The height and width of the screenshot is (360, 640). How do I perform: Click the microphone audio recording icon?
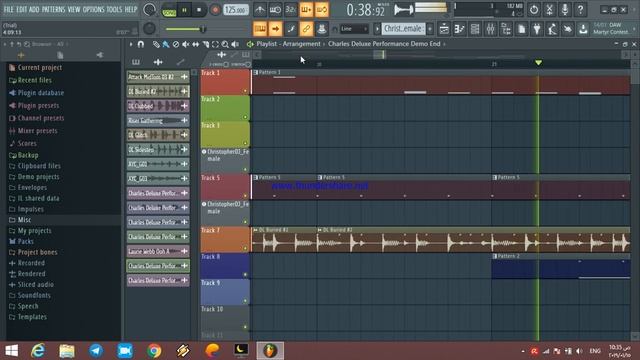(565, 10)
